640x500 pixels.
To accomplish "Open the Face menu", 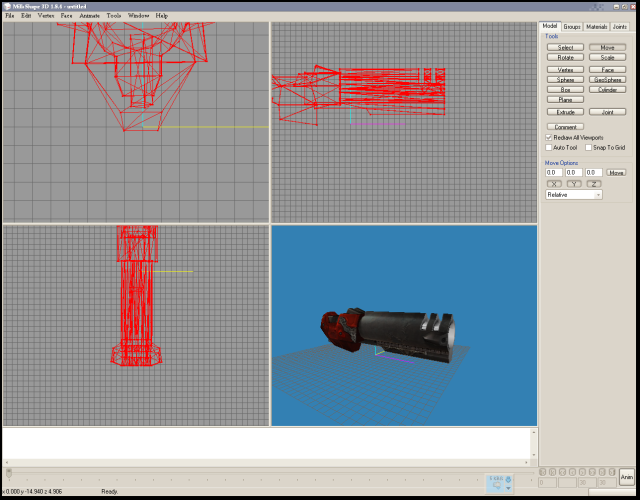I will pyautogui.click(x=66, y=16).
